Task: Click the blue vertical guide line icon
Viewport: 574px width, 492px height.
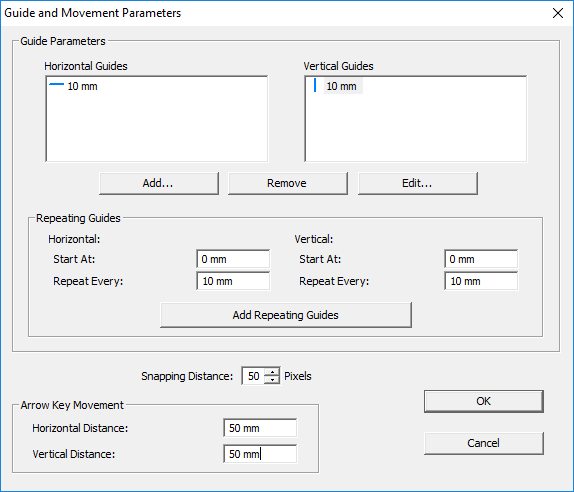Action: pyautogui.click(x=315, y=85)
